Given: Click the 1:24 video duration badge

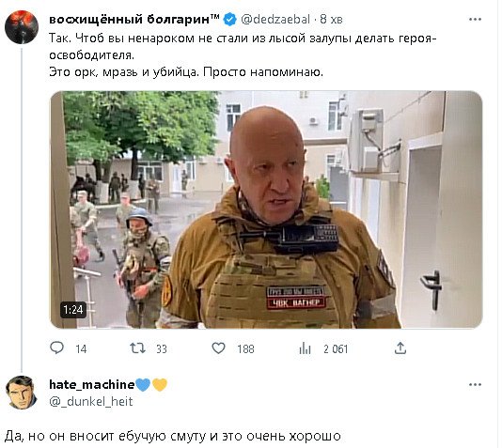Looking at the screenshot, I should [73, 310].
